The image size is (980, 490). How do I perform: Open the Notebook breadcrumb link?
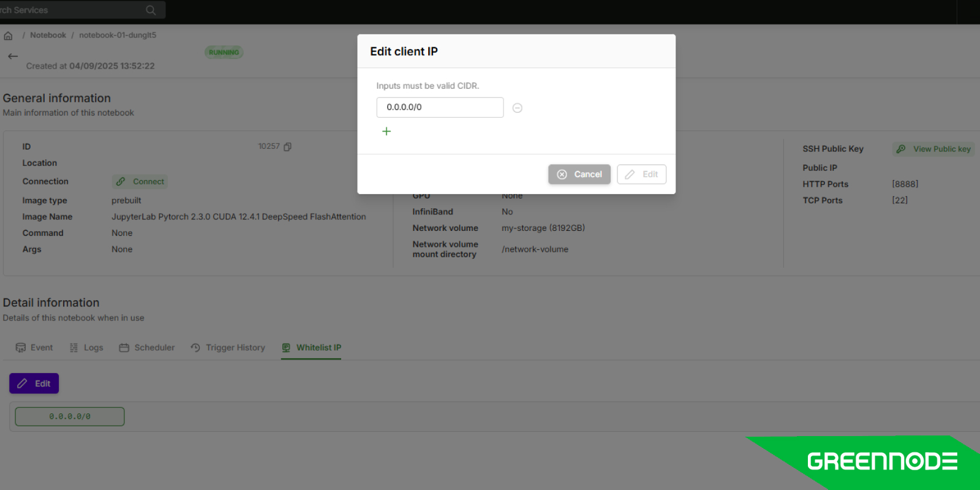[x=48, y=36]
